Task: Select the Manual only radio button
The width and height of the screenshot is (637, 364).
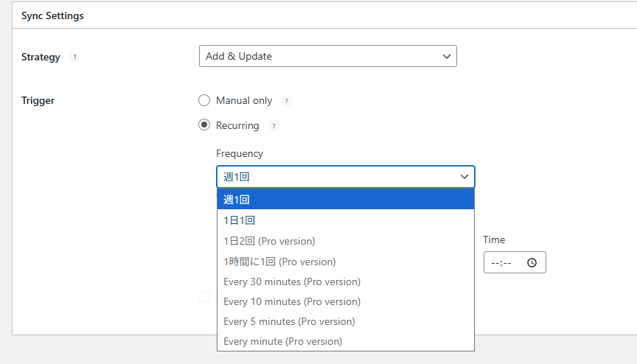Action: (x=204, y=100)
